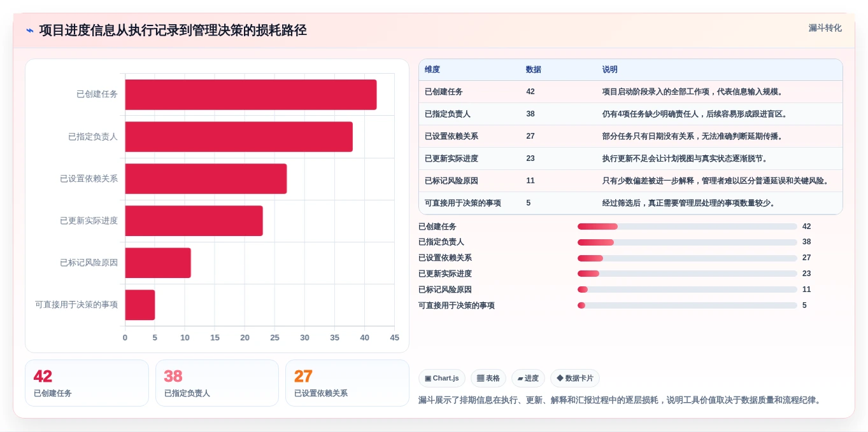Click the chart axis label 已设置依赖关系
The width and height of the screenshot is (868, 432).
click(89, 179)
